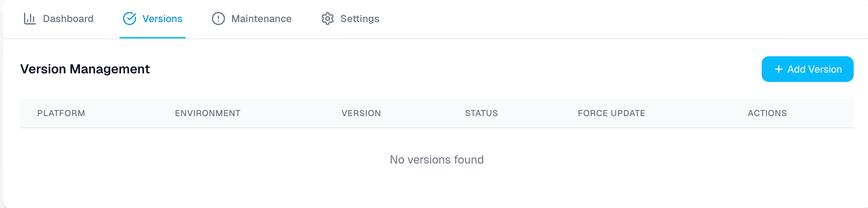Click the plus icon inside Add Version button
Screen dimensions: 868x208
click(x=778, y=69)
